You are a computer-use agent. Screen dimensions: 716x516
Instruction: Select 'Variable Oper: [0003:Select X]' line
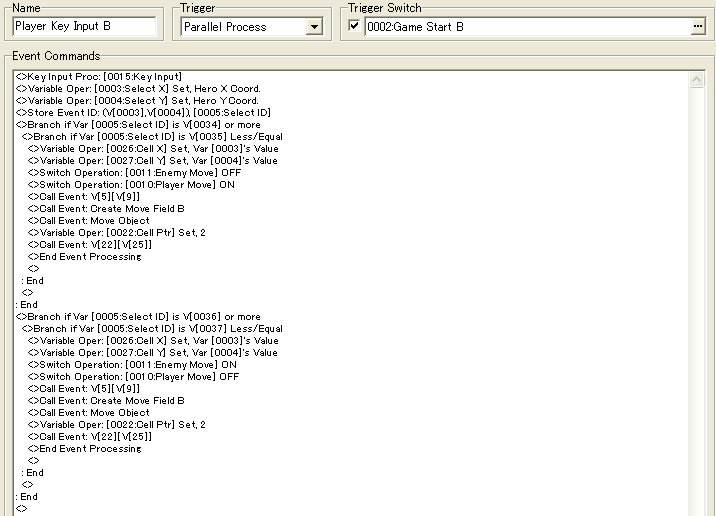tap(138, 89)
